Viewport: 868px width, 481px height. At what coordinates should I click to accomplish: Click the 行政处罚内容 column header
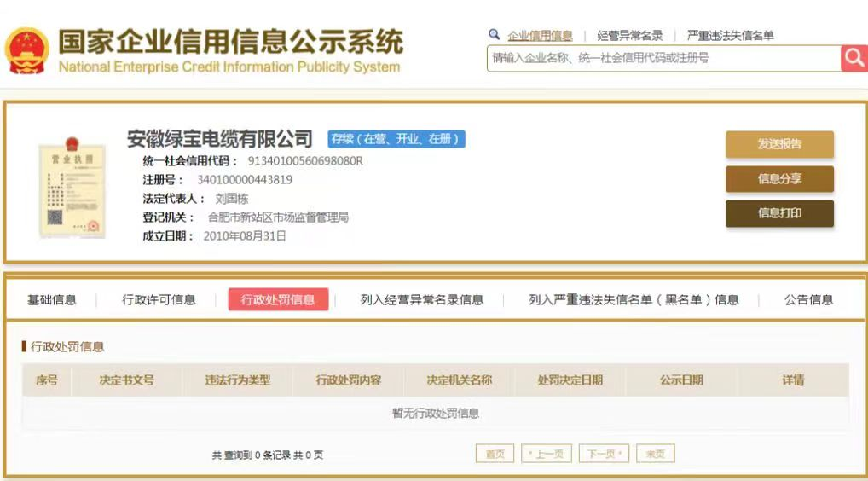(348, 380)
